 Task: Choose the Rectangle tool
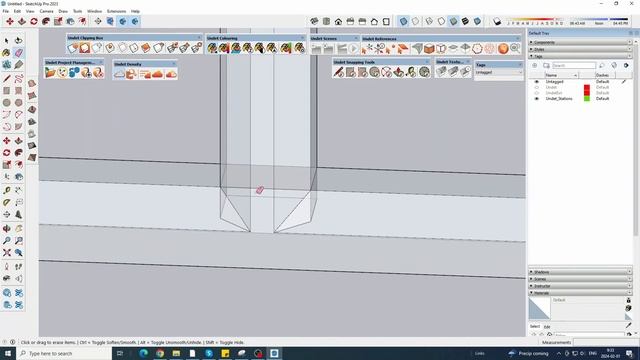(7, 91)
